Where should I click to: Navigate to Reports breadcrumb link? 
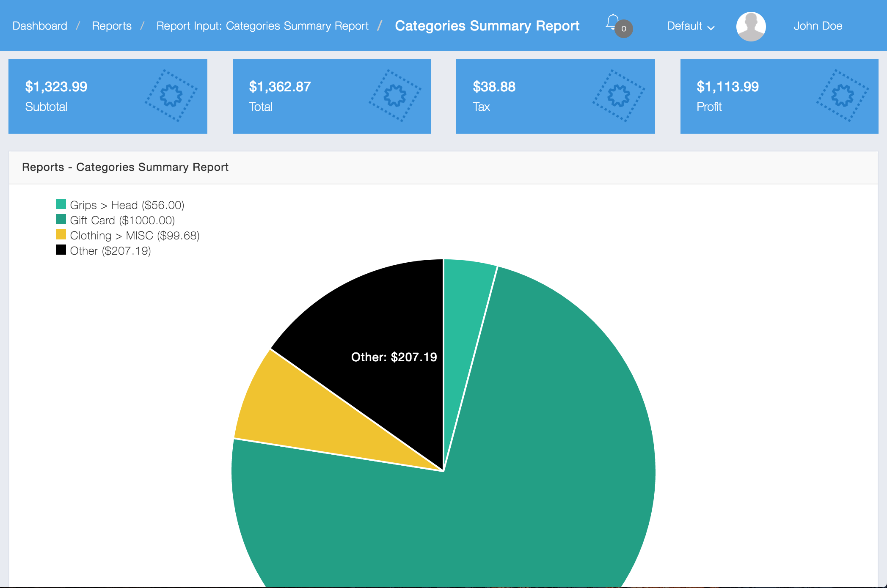pos(112,26)
